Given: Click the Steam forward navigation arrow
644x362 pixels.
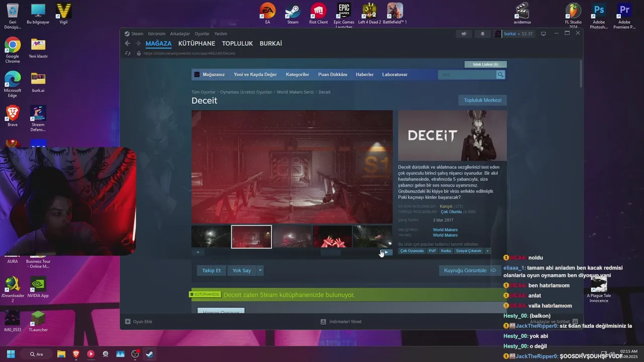Looking at the screenshot, I should pos(138,44).
